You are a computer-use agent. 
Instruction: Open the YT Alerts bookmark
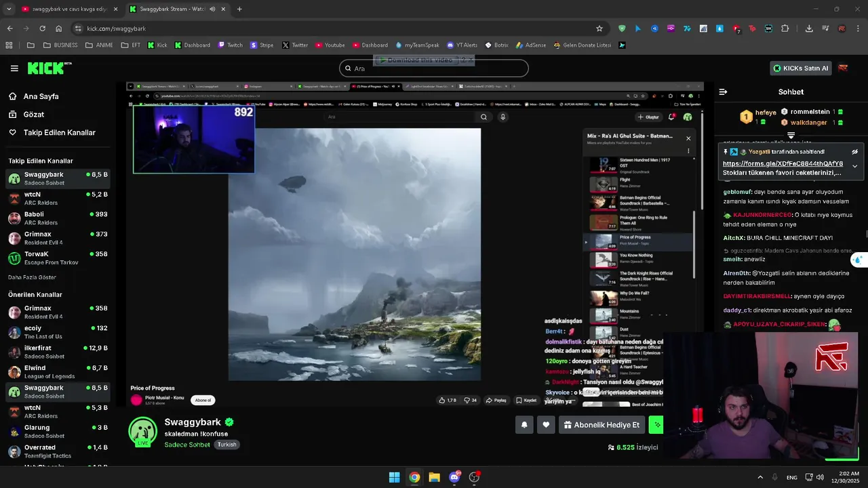pyautogui.click(x=462, y=45)
